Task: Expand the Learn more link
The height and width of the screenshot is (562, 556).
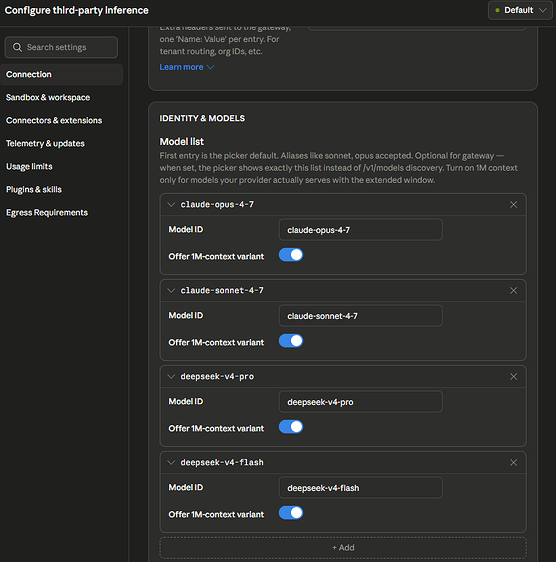Action: point(186,67)
